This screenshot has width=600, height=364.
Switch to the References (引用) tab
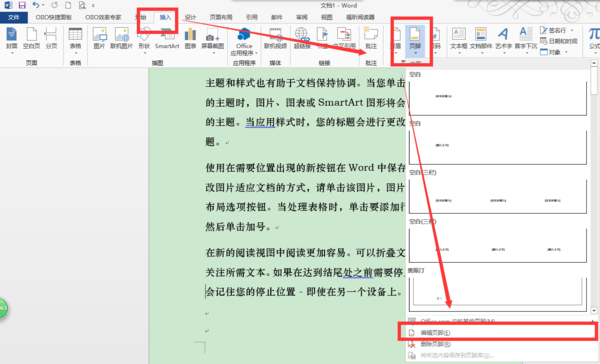pos(251,17)
